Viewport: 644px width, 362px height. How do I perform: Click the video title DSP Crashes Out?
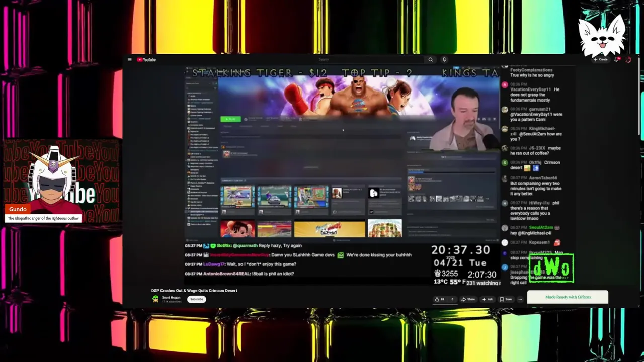[194, 290]
